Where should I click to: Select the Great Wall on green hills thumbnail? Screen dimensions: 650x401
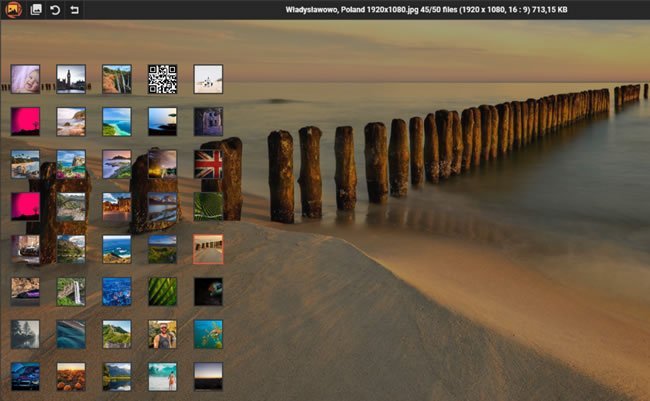click(x=117, y=334)
